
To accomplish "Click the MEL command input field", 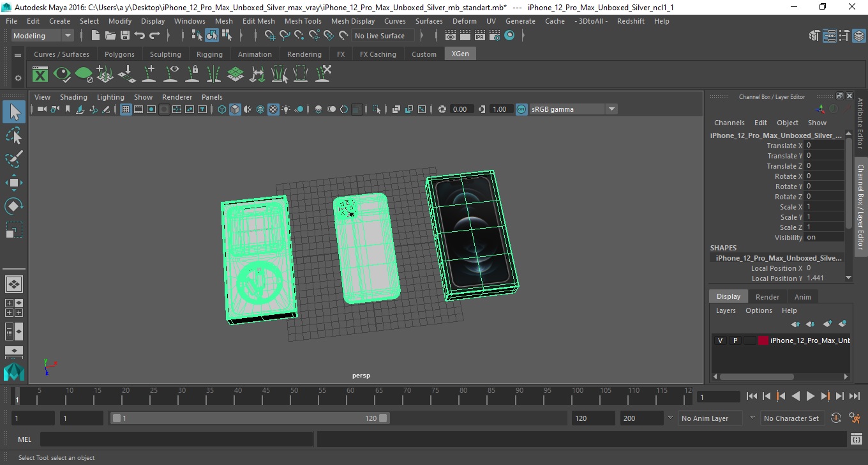I will click(176, 439).
